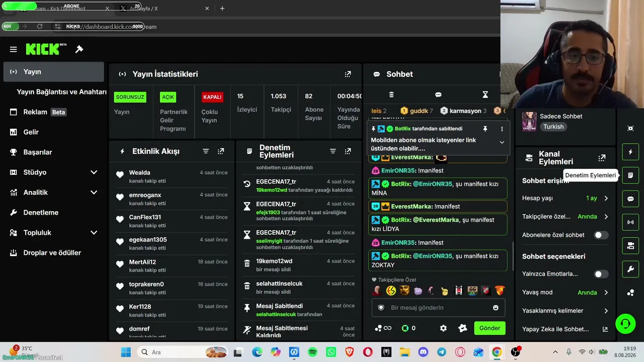
Task: Pop out the Yayın İstatistikleri panel
Action: tap(348, 74)
